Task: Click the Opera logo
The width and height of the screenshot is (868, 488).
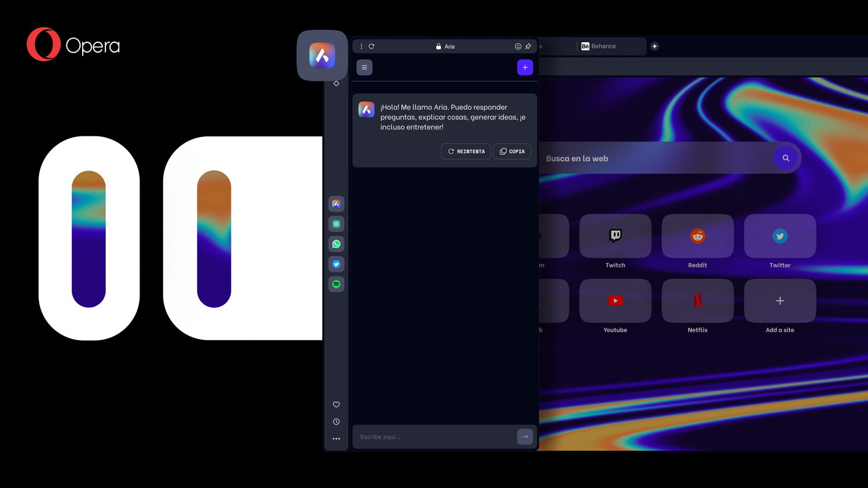Action: pos(73,45)
